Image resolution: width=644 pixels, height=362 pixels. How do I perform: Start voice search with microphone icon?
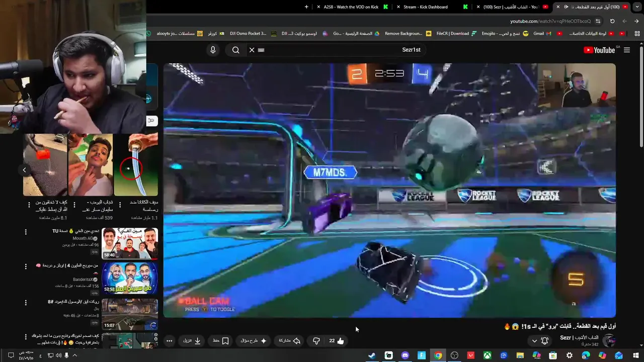coord(213,50)
